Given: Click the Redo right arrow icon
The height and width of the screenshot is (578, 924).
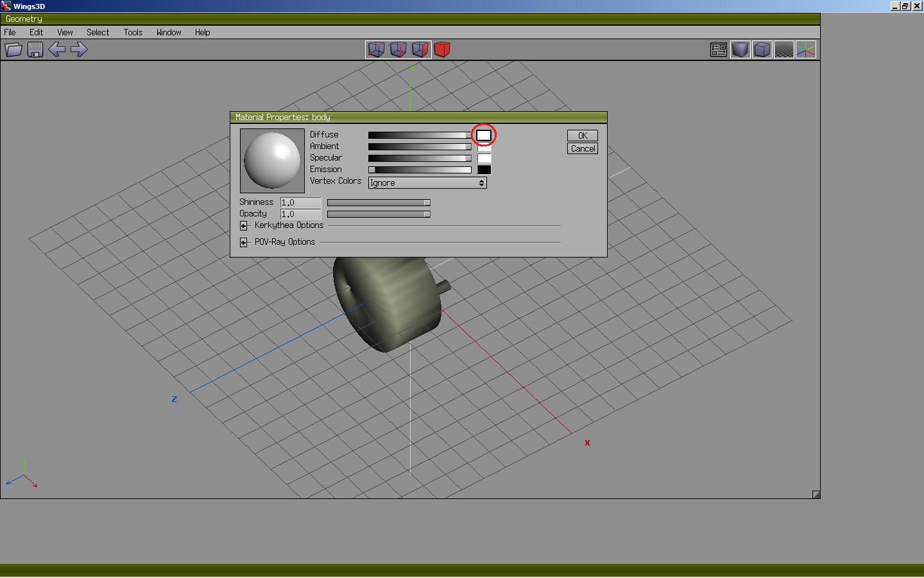Looking at the screenshot, I should (x=79, y=49).
